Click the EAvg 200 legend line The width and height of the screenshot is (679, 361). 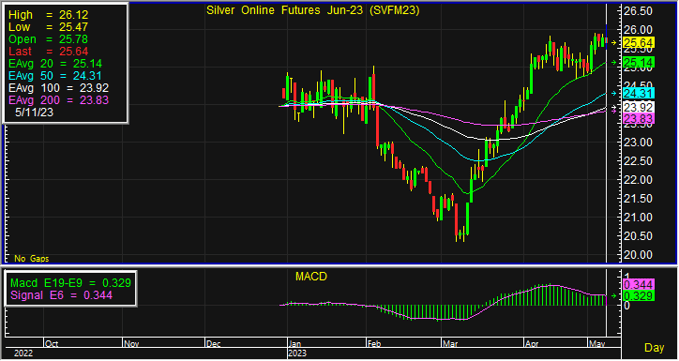point(58,100)
